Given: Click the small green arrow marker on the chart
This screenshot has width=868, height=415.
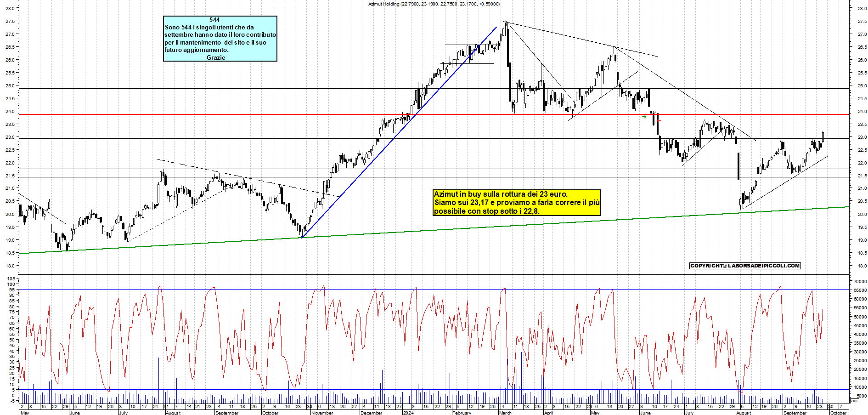Looking at the screenshot, I should [x=644, y=116].
